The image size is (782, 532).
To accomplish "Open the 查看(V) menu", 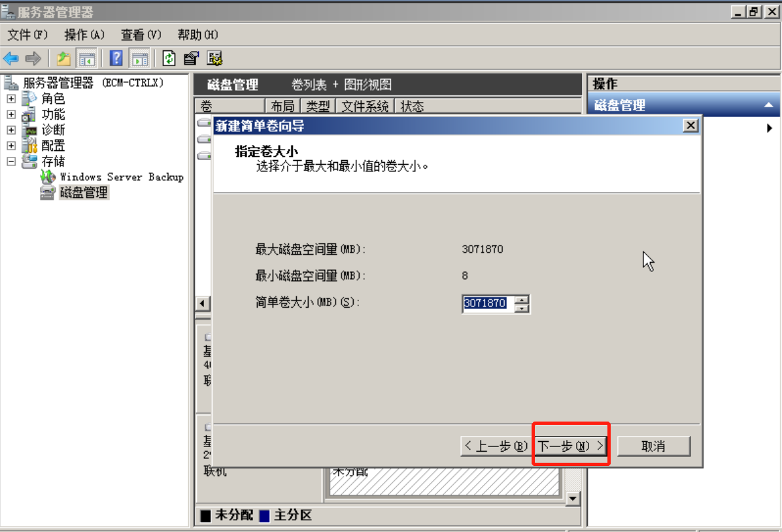I will pyautogui.click(x=141, y=35).
